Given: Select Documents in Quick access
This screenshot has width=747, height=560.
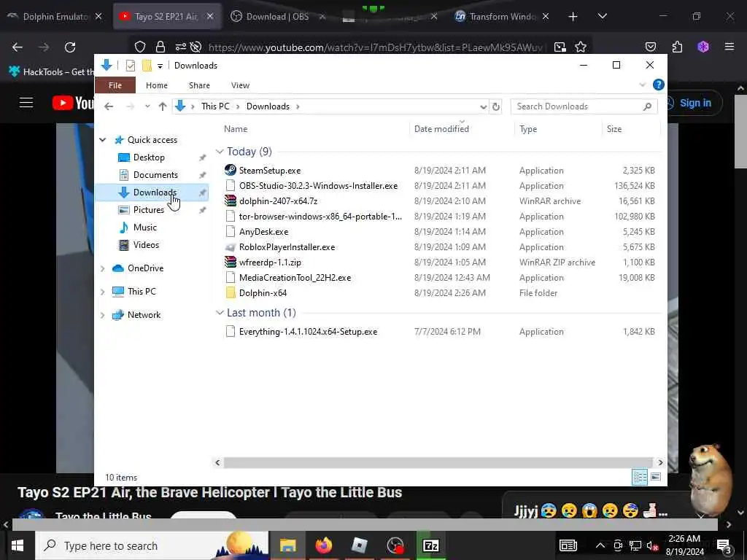Looking at the screenshot, I should pyautogui.click(x=155, y=175).
